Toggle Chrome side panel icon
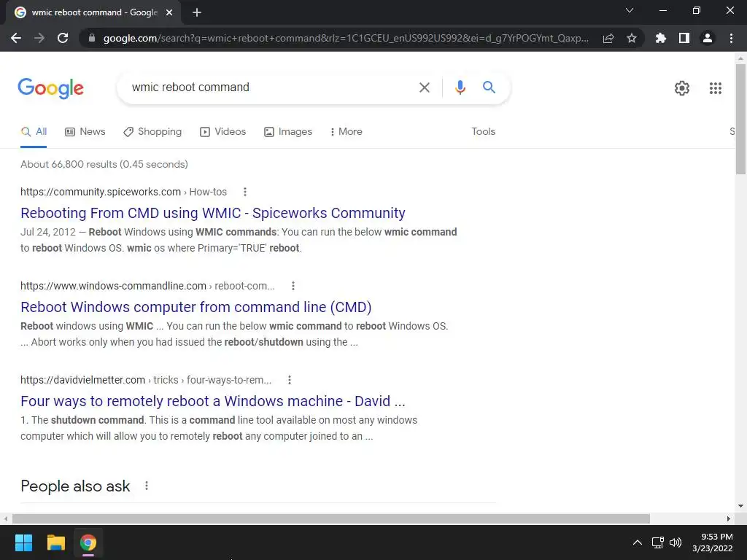747x560 pixels. [684, 38]
